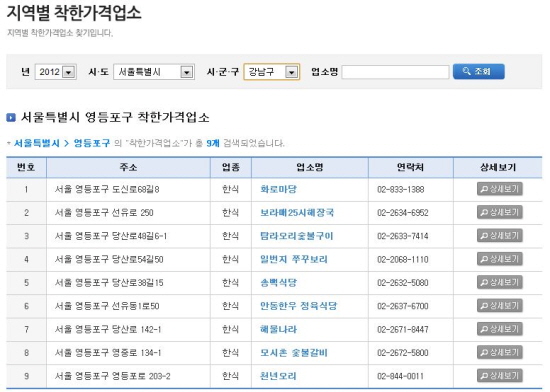Click 상세보기 button for 화로마당 row
Screen dimensions: 550x392
coord(500,189)
